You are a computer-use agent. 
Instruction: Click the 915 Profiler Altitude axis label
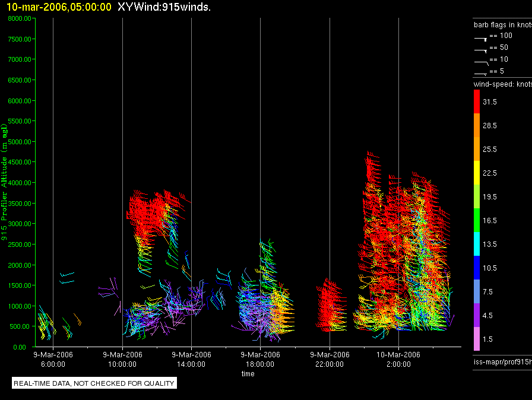(4, 182)
